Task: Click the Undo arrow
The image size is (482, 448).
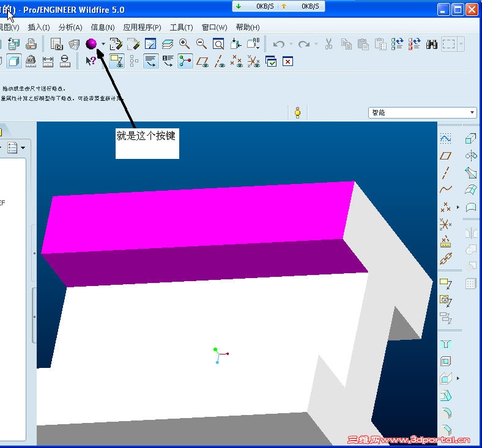Action: (279, 44)
